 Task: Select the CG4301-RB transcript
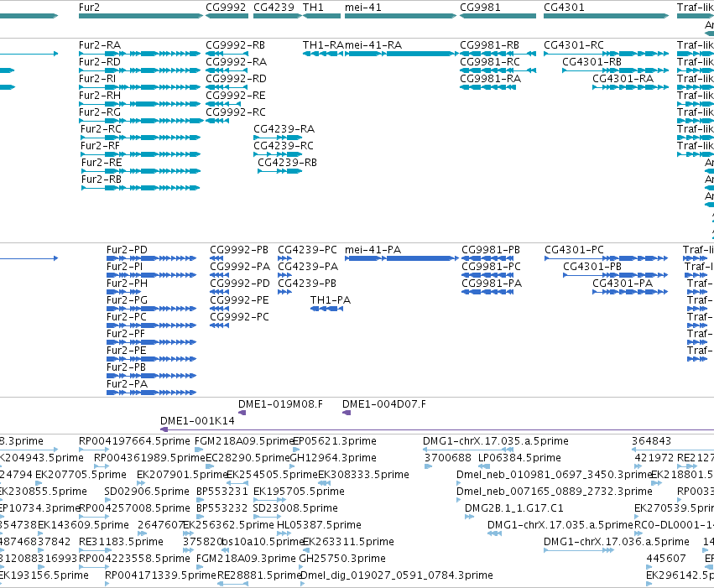(616, 70)
